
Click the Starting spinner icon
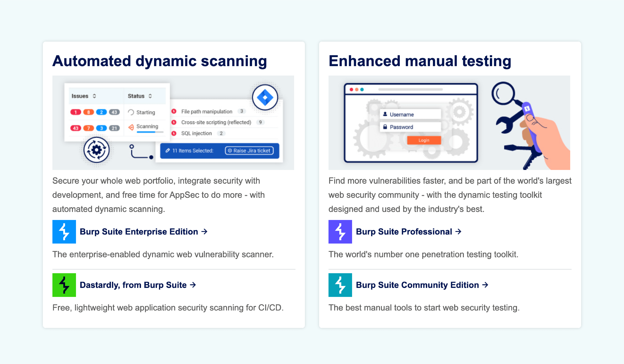(131, 112)
